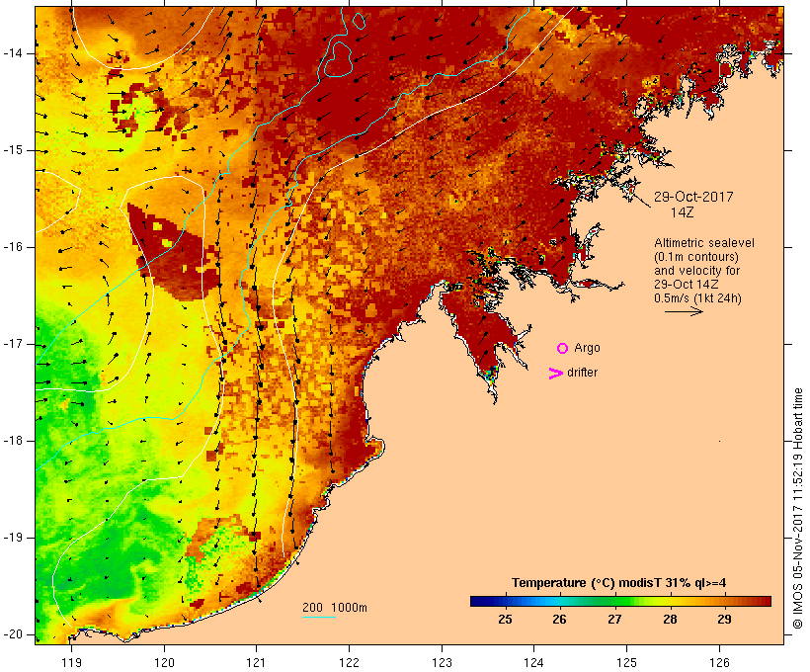Click the color bar value '25'
This screenshot has height=672, width=810.
505,620
